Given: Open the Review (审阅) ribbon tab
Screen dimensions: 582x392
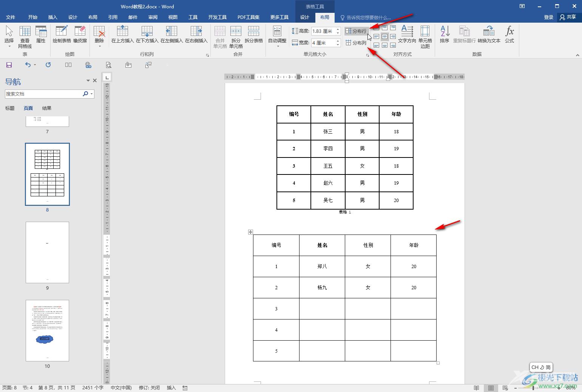Looking at the screenshot, I should point(153,17).
